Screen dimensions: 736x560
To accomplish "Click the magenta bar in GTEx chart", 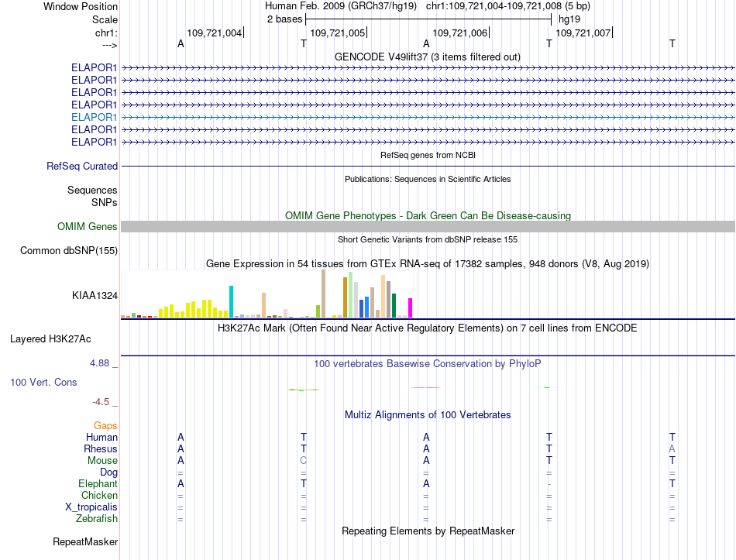I will [x=410, y=308].
